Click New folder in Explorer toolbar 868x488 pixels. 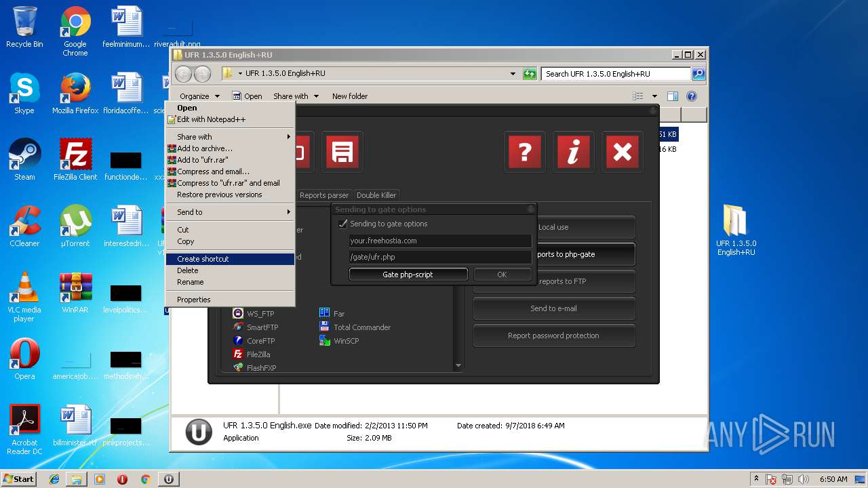pos(350,96)
